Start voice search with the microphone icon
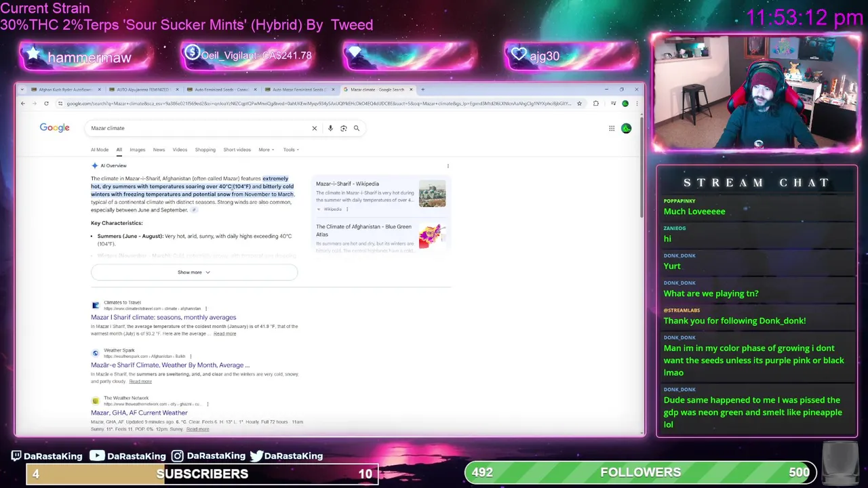This screenshot has height=488, width=868. tap(330, 128)
